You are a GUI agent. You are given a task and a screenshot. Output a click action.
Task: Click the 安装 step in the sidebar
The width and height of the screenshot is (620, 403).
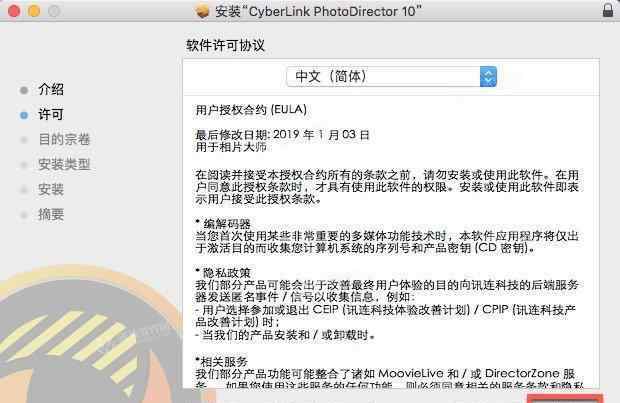click(51, 189)
